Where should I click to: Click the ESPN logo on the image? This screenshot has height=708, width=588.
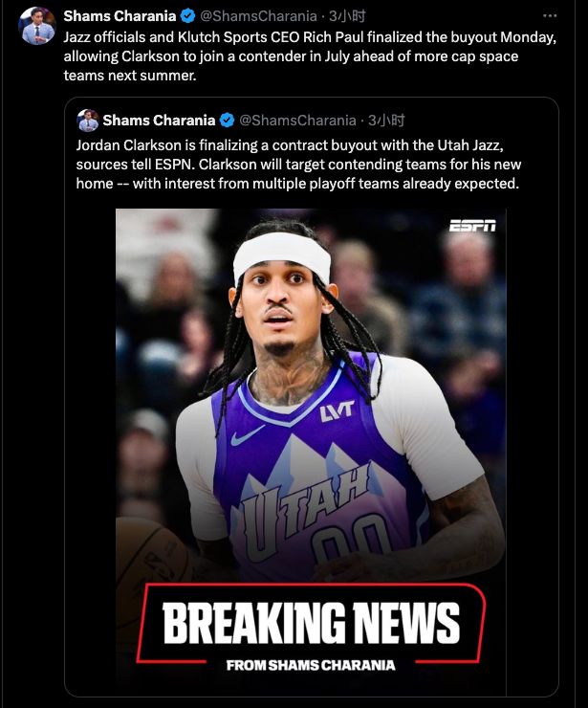pos(472,225)
